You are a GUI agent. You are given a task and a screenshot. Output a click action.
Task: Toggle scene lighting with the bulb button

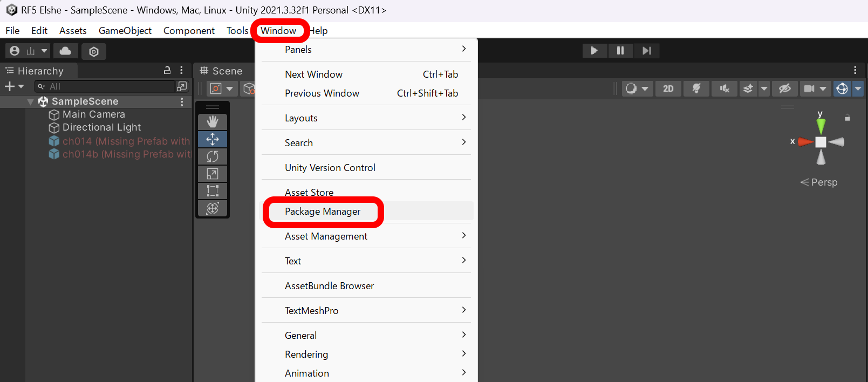pyautogui.click(x=696, y=88)
